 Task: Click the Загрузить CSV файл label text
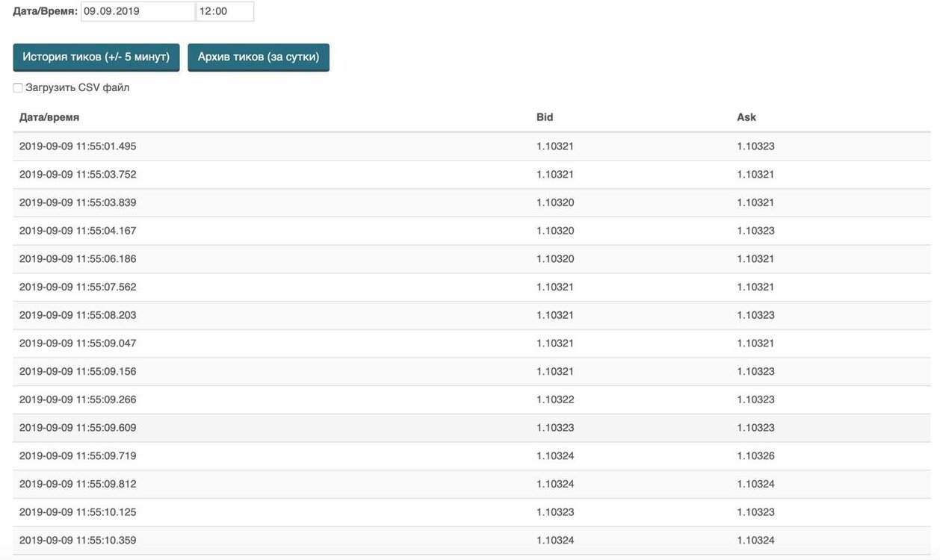tap(78, 87)
